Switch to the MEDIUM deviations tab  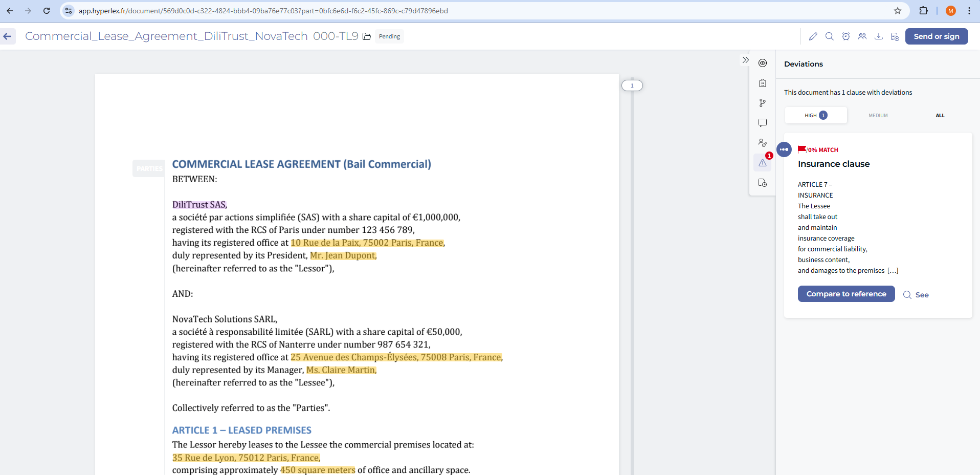(878, 115)
